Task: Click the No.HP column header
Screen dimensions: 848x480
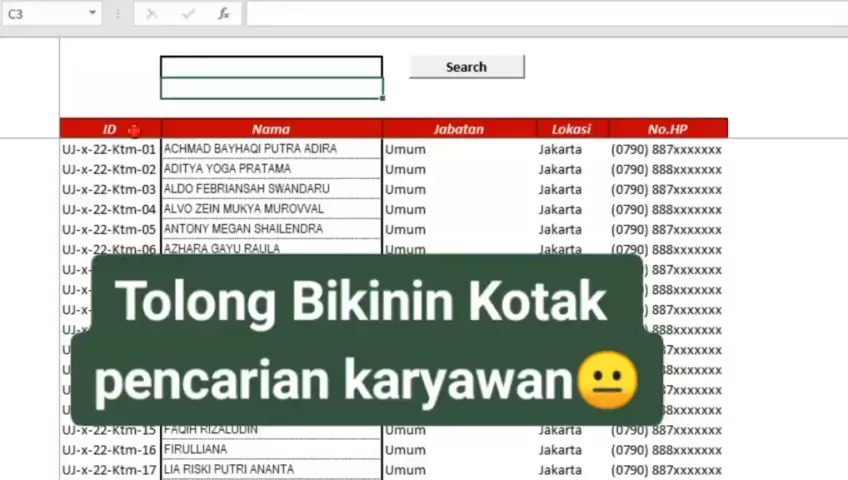Action: point(667,129)
